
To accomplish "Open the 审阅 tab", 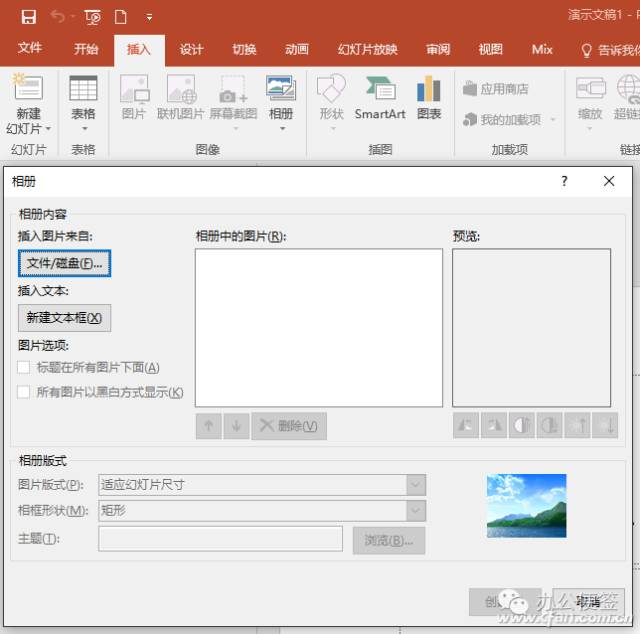I will click(438, 50).
